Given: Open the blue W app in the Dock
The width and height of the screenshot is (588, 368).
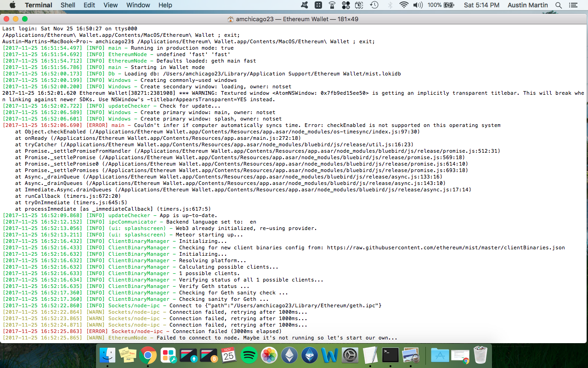Looking at the screenshot, I should pos(330,355).
